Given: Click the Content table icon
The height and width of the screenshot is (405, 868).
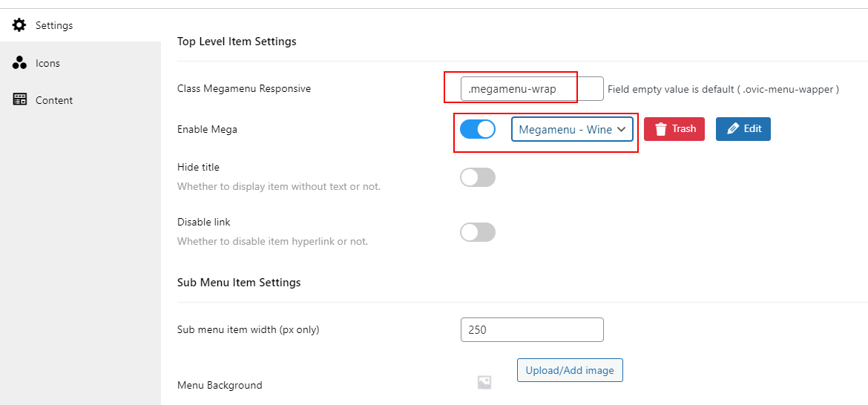Looking at the screenshot, I should pyautogui.click(x=19, y=99).
